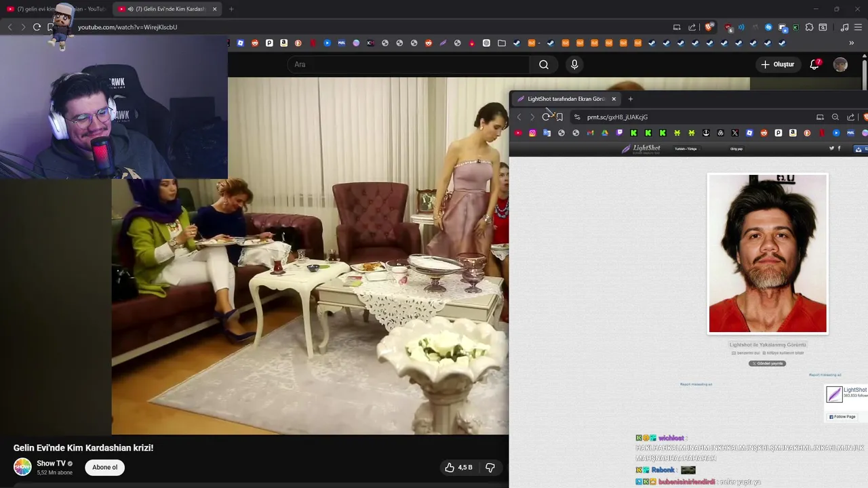The width and height of the screenshot is (868, 488).
Task: Open Instagram bookmark in LightShot window
Action: tap(532, 133)
